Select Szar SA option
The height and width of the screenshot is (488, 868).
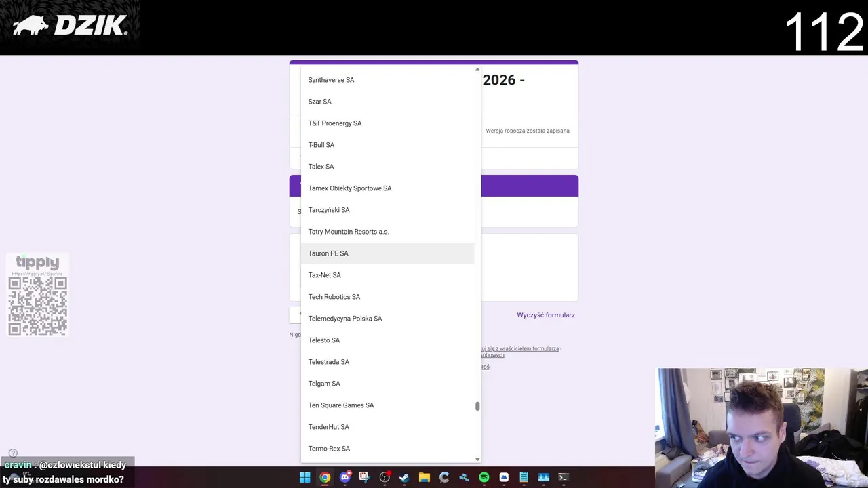[387, 102]
